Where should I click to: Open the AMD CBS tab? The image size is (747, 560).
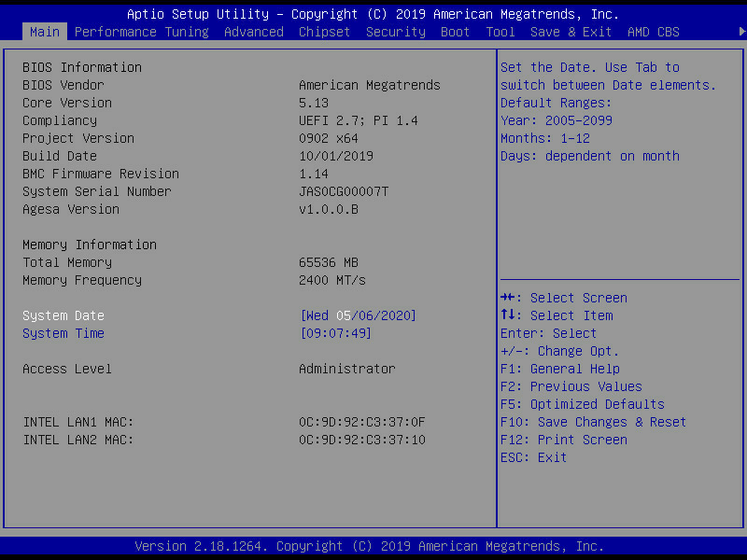click(653, 32)
